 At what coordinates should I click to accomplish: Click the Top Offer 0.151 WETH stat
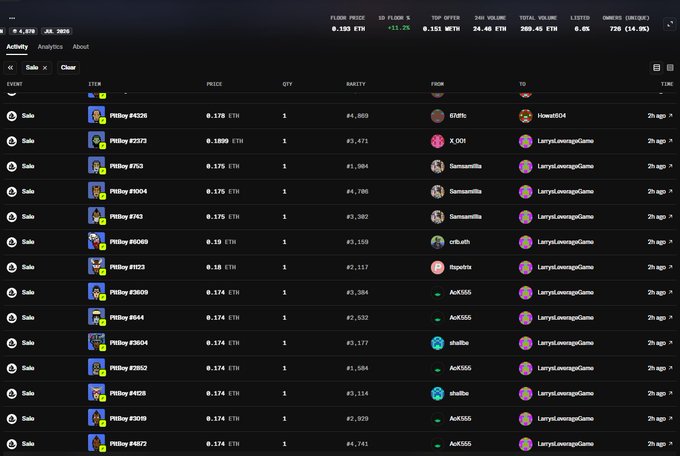[x=441, y=23]
